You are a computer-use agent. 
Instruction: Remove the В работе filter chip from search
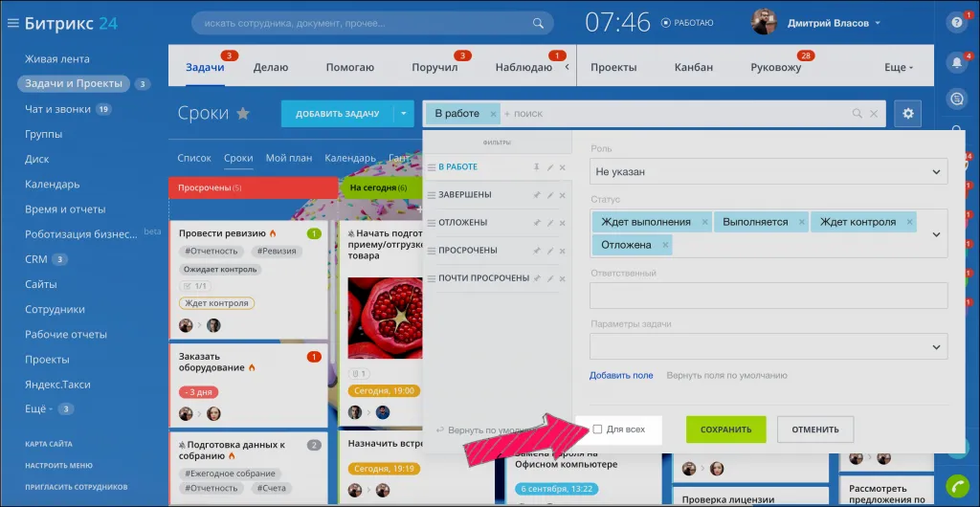[x=494, y=114]
